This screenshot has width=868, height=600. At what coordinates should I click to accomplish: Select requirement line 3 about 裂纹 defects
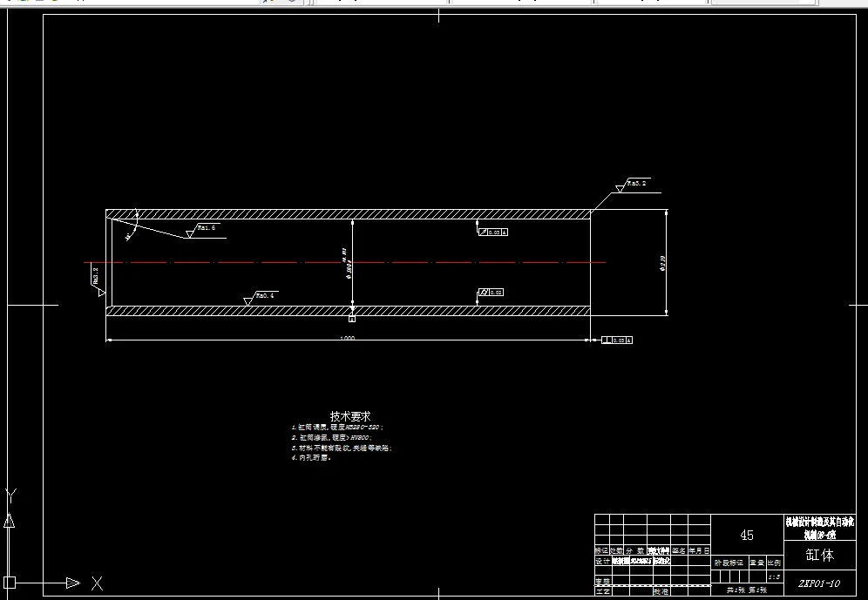tap(342, 448)
